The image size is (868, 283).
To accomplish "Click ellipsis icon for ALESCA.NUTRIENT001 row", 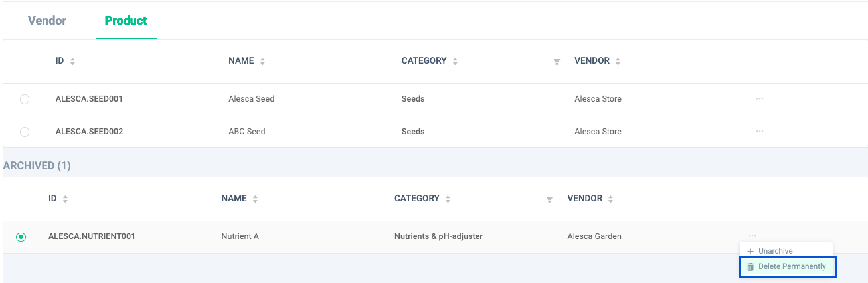I will pyautogui.click(x=752, y=236).
